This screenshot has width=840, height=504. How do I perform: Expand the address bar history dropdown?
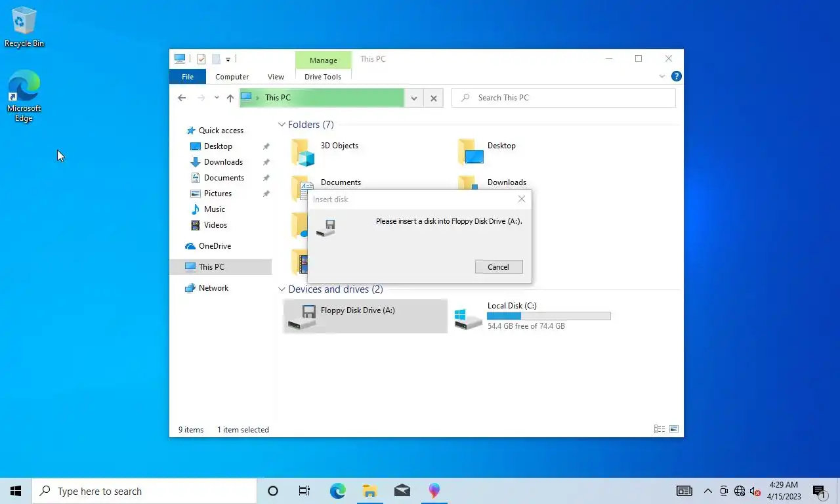(x=413, y=98)
